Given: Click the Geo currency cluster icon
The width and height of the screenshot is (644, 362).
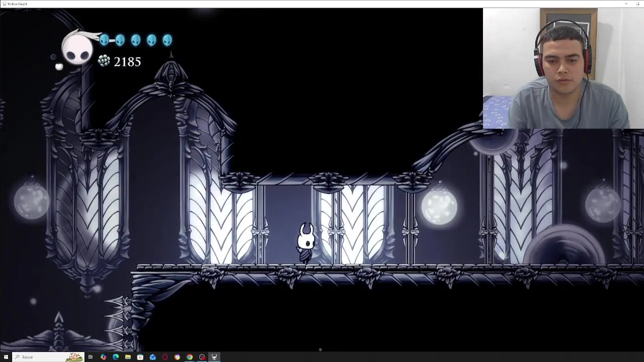Looking at the screenshot, I should click(104, 61).
